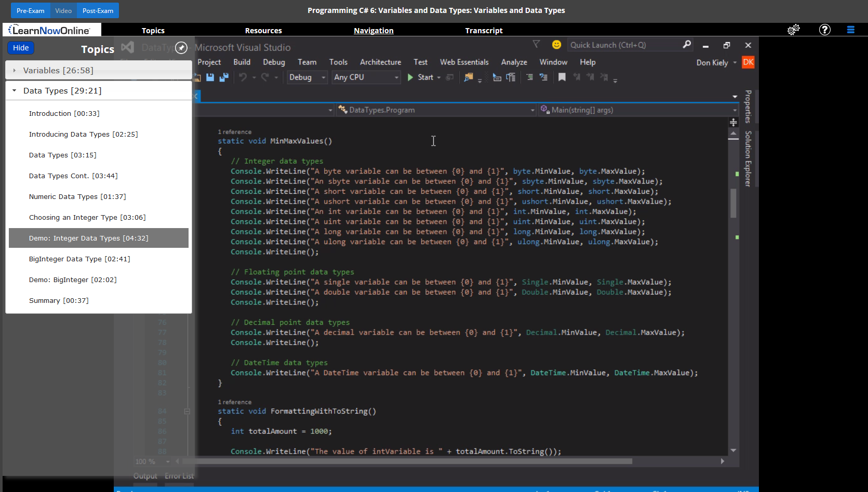The width and height of the screenshot is (868, 492).
Task: Toggle the bookmark icon in toolbar
Action: [x=562, y=77]
